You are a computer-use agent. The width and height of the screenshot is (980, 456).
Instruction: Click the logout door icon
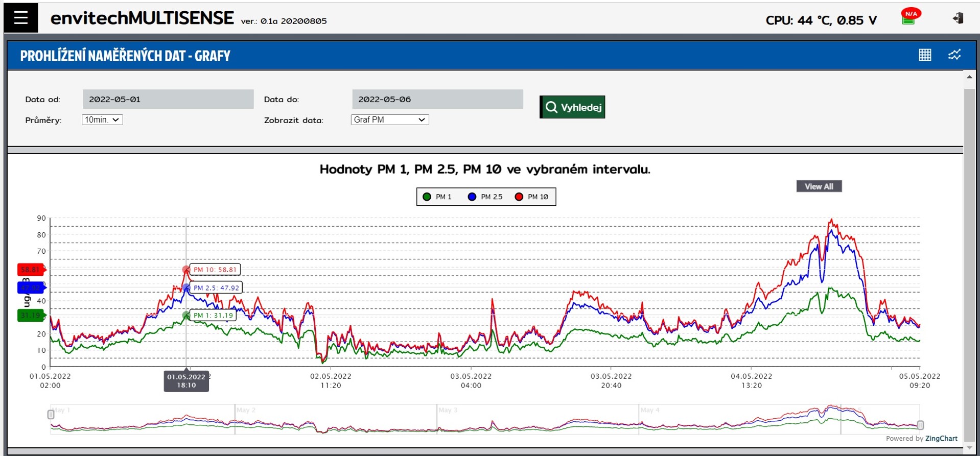tap(958, 18)
